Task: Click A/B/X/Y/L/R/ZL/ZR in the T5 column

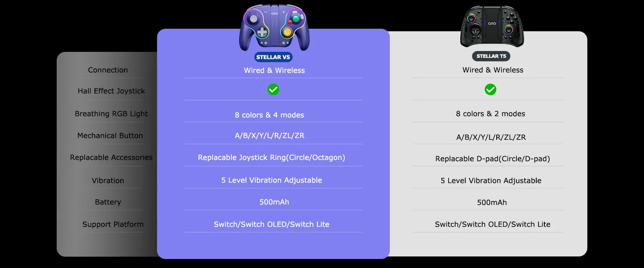Action: (491, 137)
